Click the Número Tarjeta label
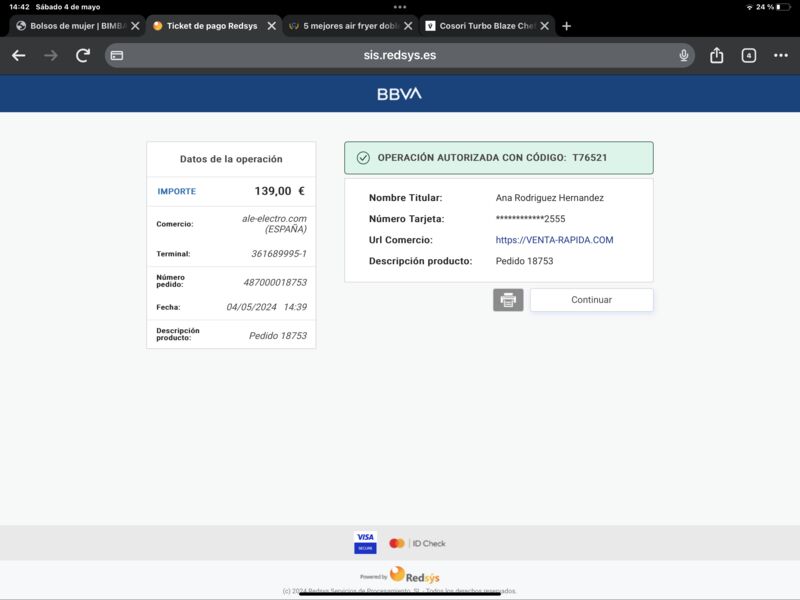Viewport: 800px width, 600px height. tap(407, 219)
